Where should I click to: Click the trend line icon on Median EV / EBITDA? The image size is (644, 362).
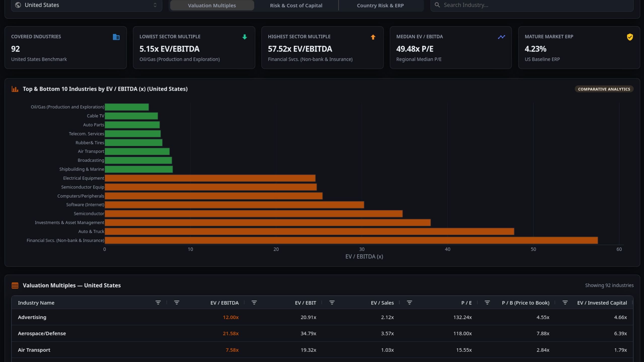click(x=501, y=37)
